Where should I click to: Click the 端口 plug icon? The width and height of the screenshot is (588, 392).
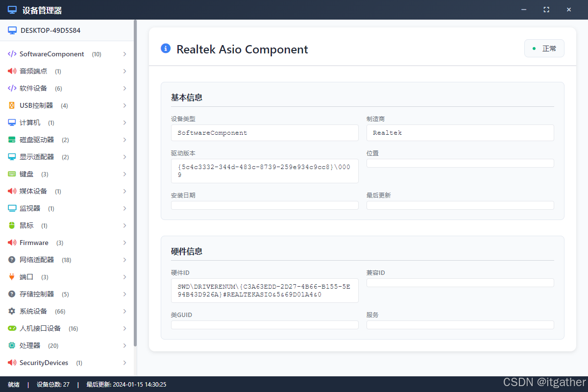tap(12, 277)
